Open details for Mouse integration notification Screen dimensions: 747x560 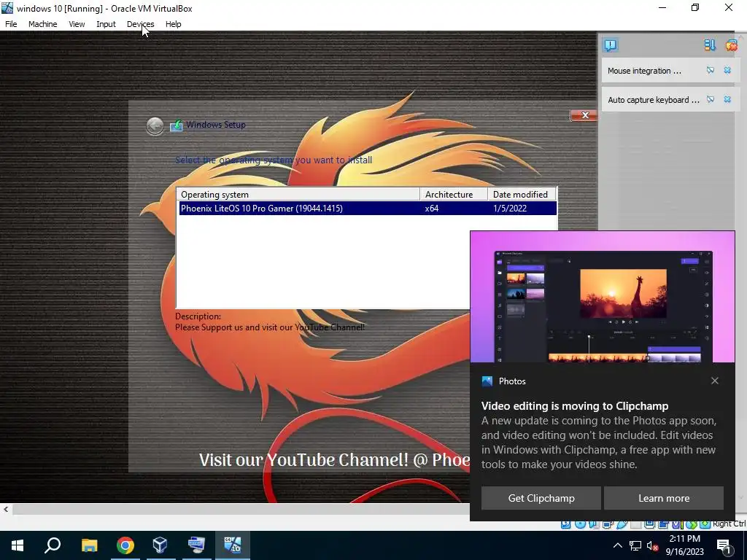click(711, 71)
